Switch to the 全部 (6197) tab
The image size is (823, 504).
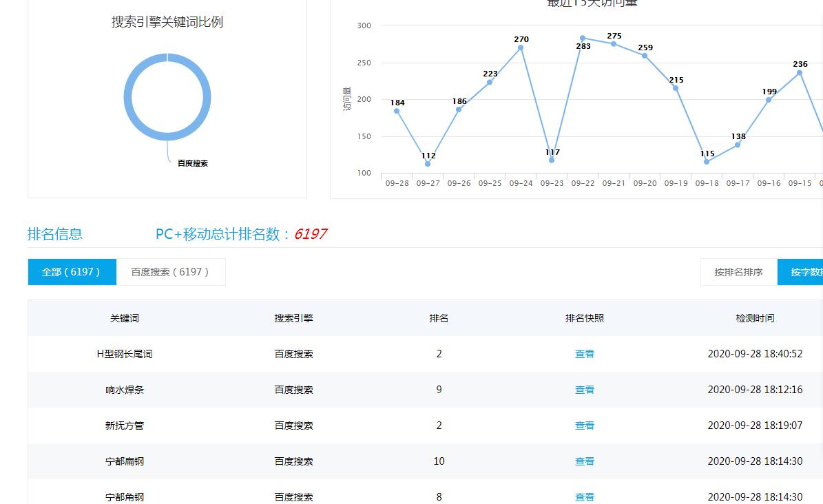(x=72, y=272)
